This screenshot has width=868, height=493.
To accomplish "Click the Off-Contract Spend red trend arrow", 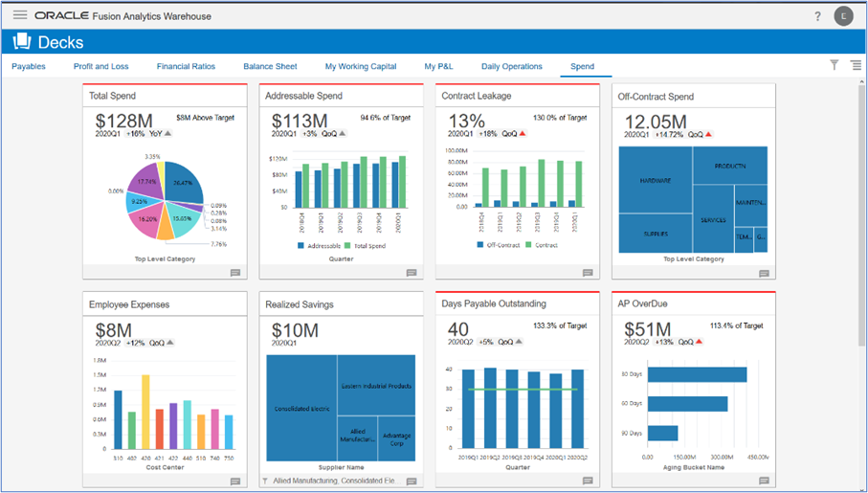I will coord(708,135).
